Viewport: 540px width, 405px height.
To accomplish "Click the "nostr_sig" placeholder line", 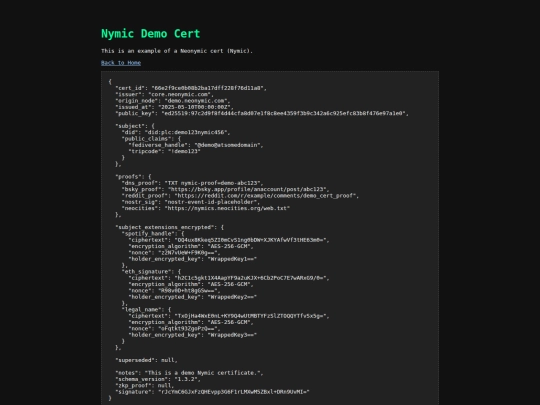I will pos(190,202).
